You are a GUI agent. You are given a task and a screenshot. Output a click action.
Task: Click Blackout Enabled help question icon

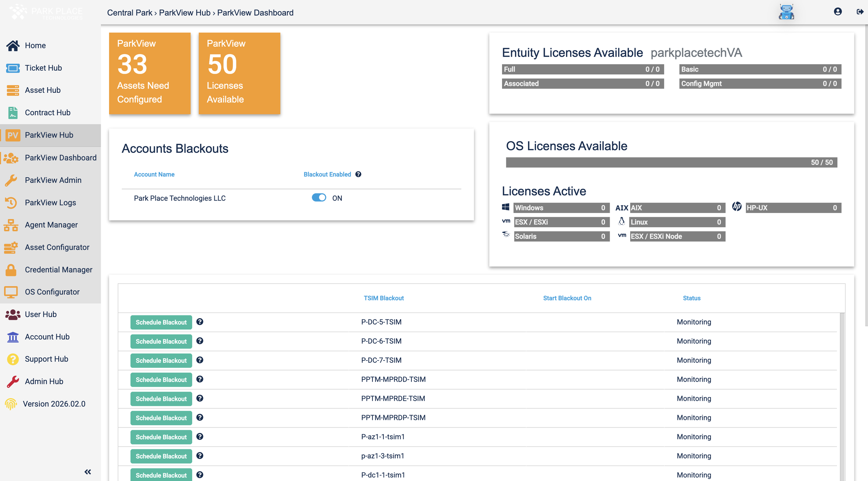[358, 174]
